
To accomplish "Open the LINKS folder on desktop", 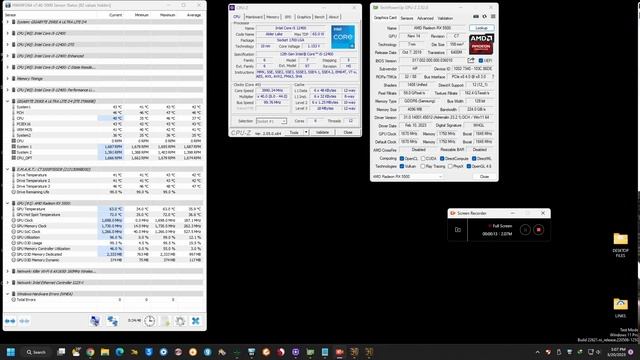I will pos(620,308).
